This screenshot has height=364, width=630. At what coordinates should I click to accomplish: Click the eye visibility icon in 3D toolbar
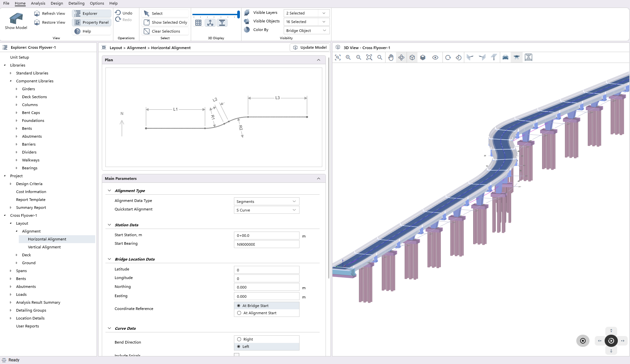pos(435,57)
